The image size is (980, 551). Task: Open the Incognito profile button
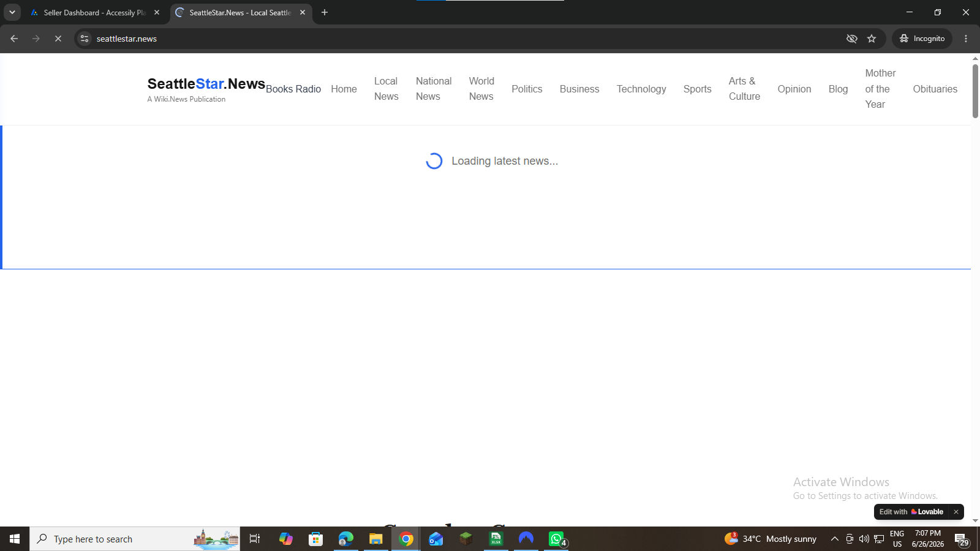click(922, 39)
